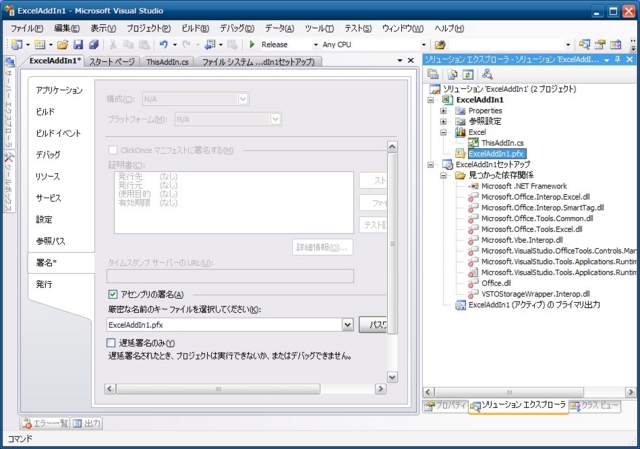640x449 pixels.
Task: Select Office.dll dependency in Solution Explorer
Action: (496, 283)
